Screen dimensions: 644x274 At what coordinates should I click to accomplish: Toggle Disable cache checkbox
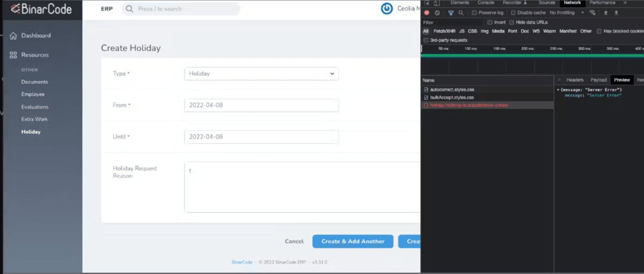(514, 12)
